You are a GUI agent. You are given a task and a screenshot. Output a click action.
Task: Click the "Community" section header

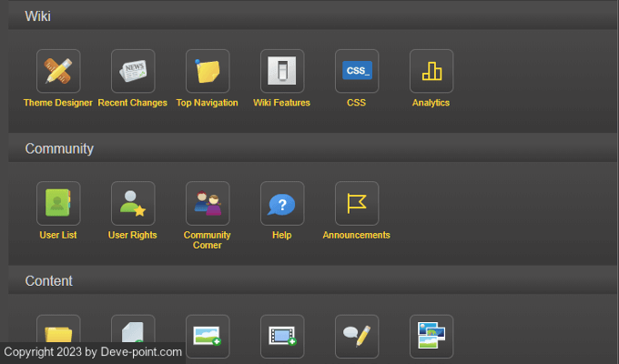[59, 148]
